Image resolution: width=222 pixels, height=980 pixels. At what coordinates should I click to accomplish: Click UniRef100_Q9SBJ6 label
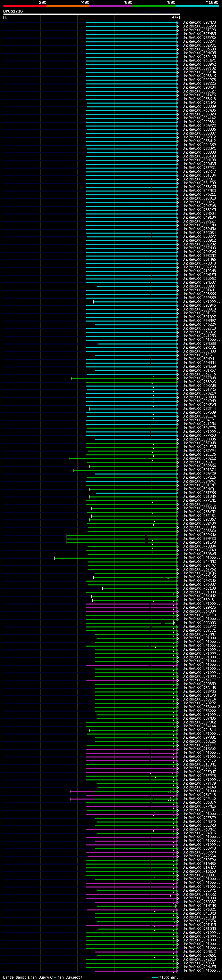tap(199, 76)
